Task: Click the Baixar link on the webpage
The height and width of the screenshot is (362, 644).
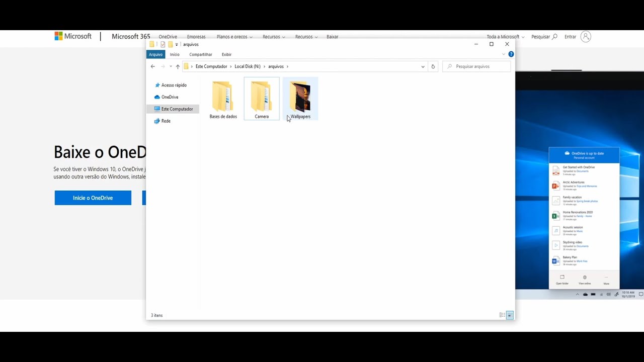Action: pos(333,37)
